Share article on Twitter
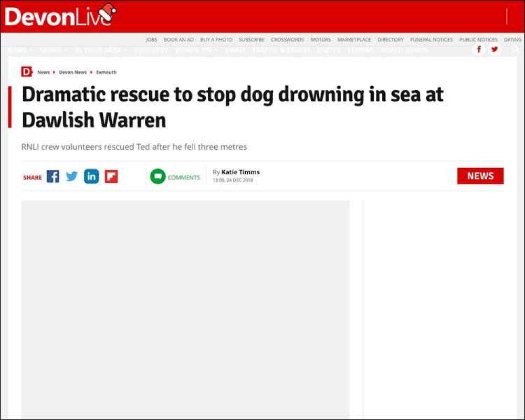Screen dimensions: 525x420 click(71, 176)
